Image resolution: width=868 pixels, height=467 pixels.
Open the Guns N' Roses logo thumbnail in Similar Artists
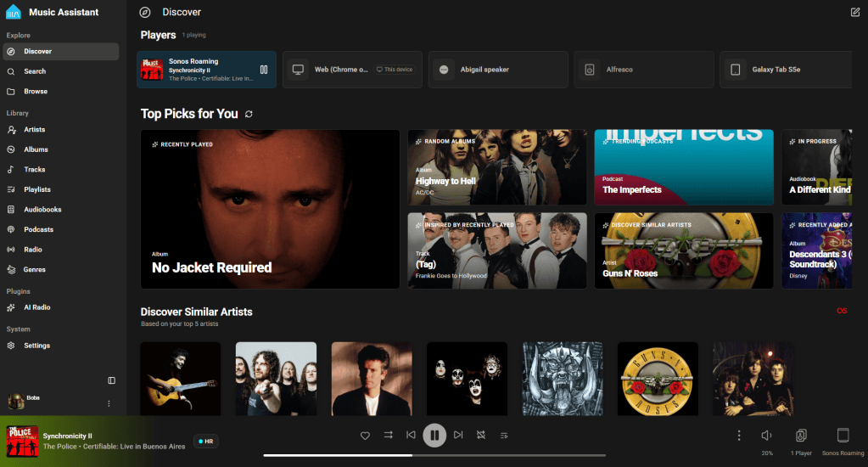click(658, 379)
